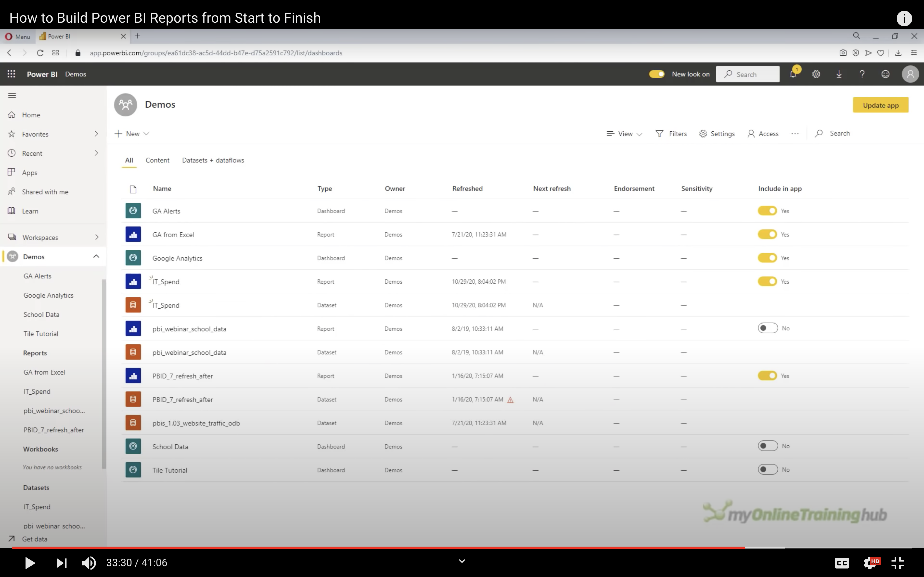
Task: Open the help question mark menu
Action: tap(862, 74)
